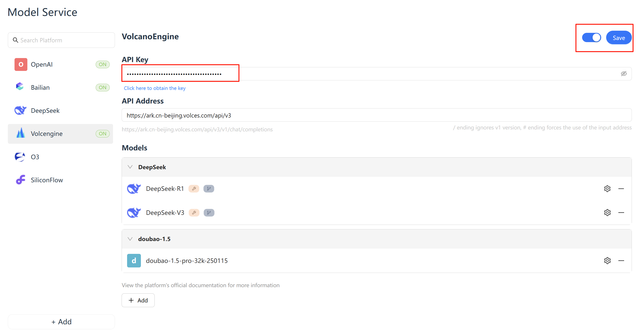Open settings gear for doubao-1.5-pro-32k-250115
This screenshot has height=335, width=644.
click(607, 261)
